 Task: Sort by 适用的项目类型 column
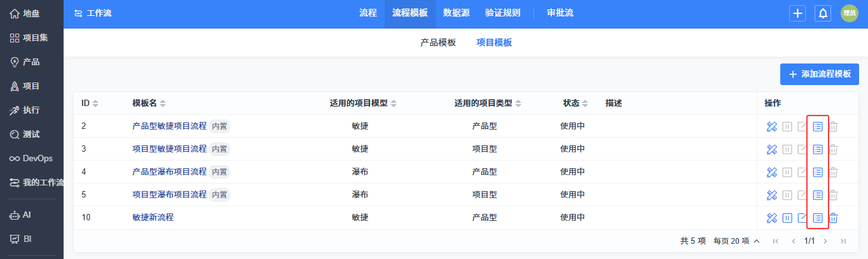click(488, 103)
